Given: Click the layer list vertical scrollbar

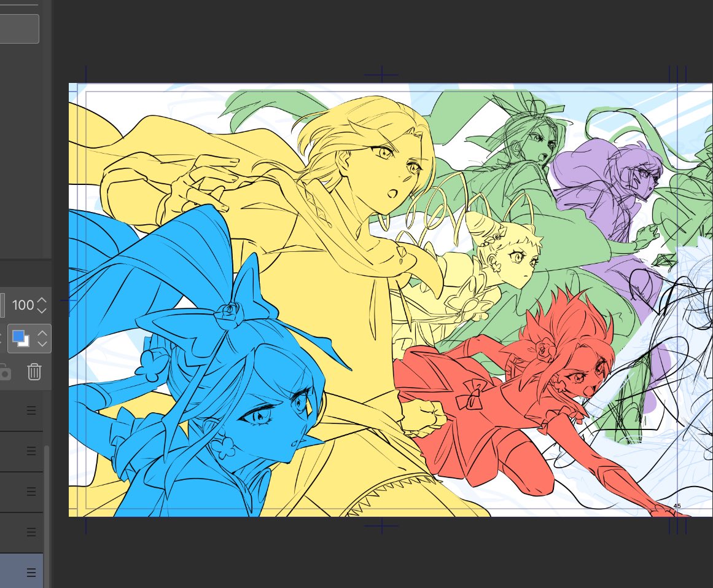Looking at the screenshot, I should 47,517.
